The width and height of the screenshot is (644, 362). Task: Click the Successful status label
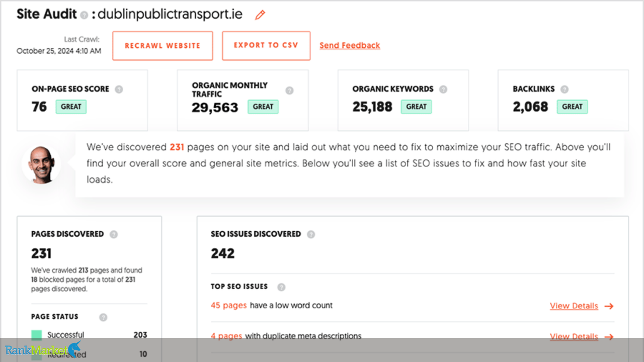click(x=65, y=335)
